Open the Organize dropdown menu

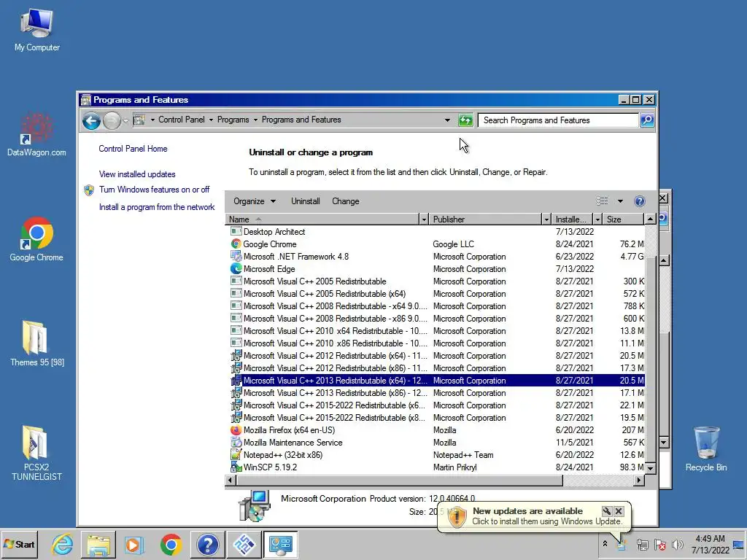(255, 201)
